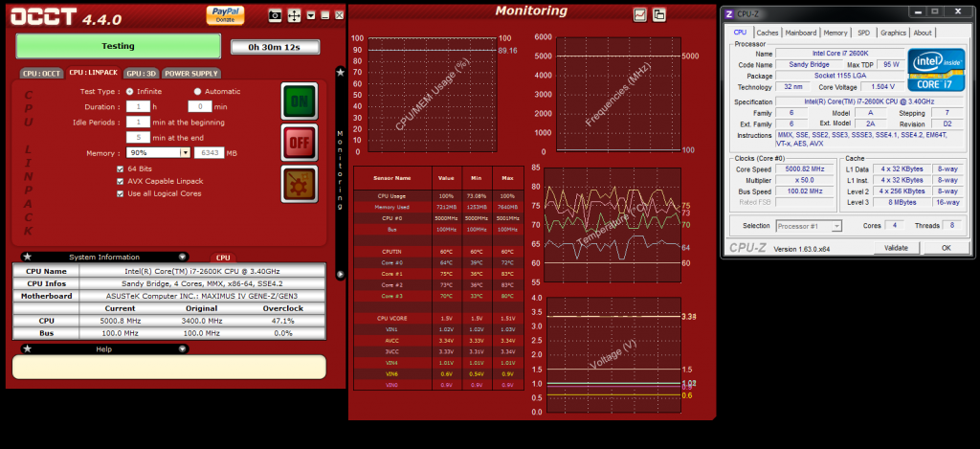Open the Memory tab in CPU-Z
Screen dimensions: 980x449
[835, 34]
